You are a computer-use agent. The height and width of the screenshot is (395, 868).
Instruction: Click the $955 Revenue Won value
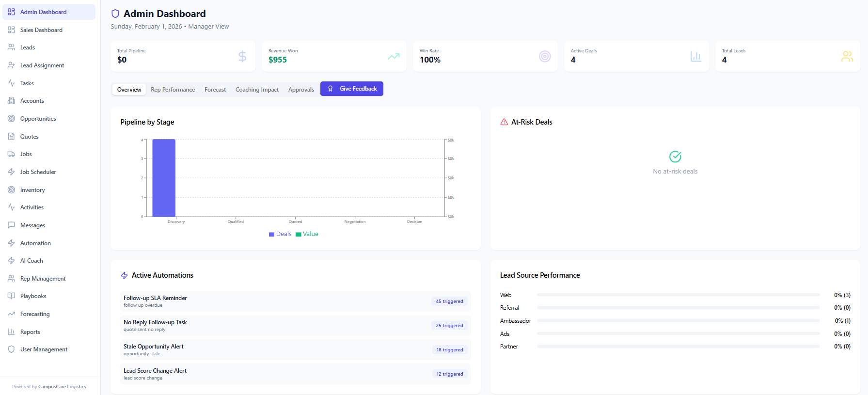278,60
